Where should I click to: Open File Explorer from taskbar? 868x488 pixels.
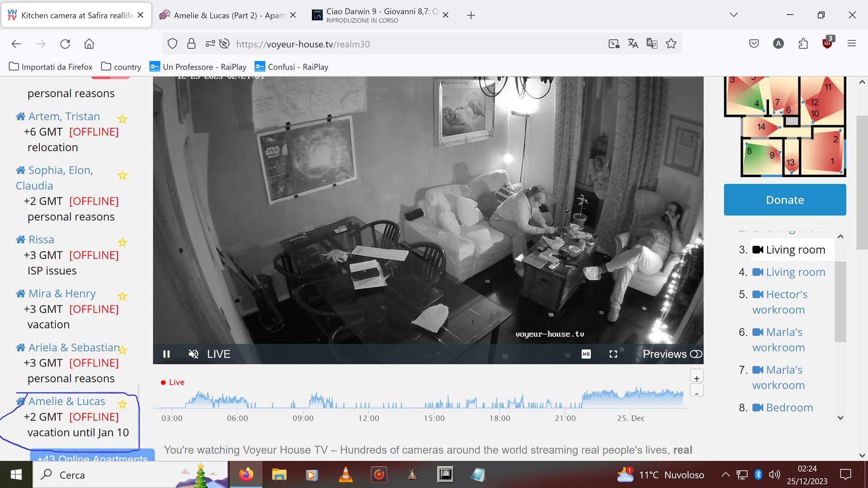pyautogui.click(x=279, y=474)
